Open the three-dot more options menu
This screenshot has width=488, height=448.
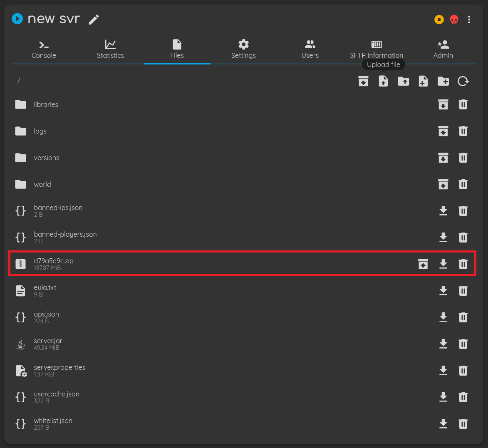[469, 20]
